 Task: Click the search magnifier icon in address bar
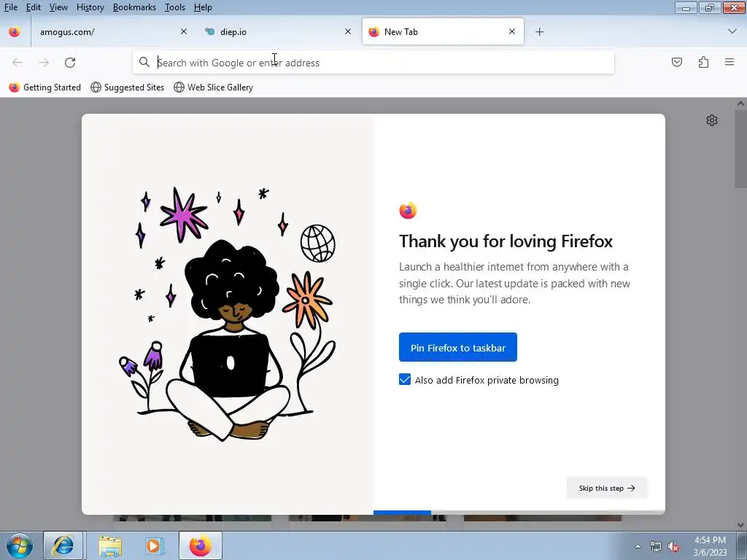click(144, 63)
